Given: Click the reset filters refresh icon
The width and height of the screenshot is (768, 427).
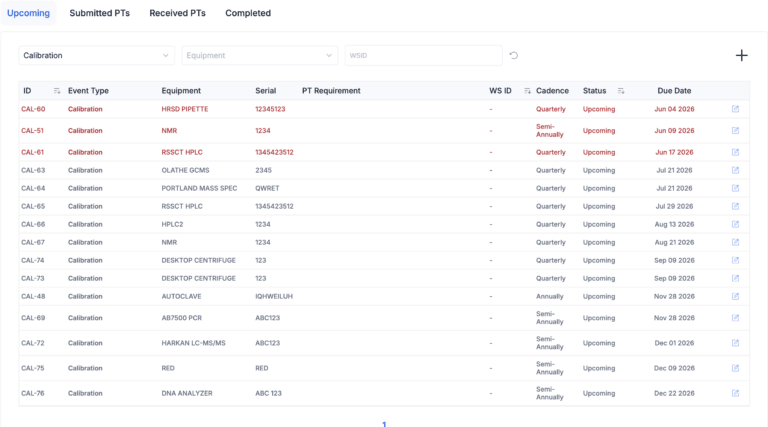Looking at the screenshot, I should click(513, 55).
